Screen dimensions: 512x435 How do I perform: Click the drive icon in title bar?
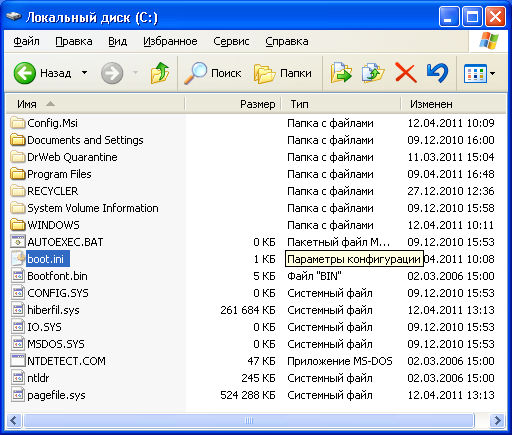pyautogui.click(x=14, y=16)
